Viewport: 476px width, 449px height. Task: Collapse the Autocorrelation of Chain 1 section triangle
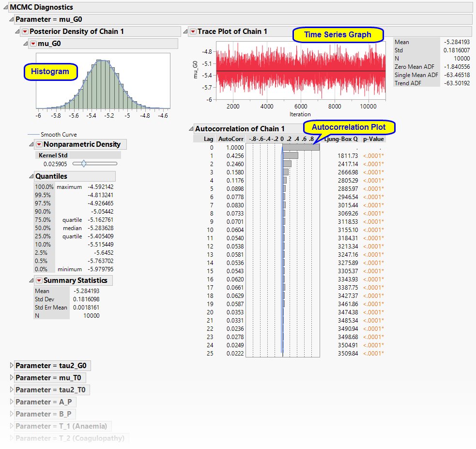[191, 129]
